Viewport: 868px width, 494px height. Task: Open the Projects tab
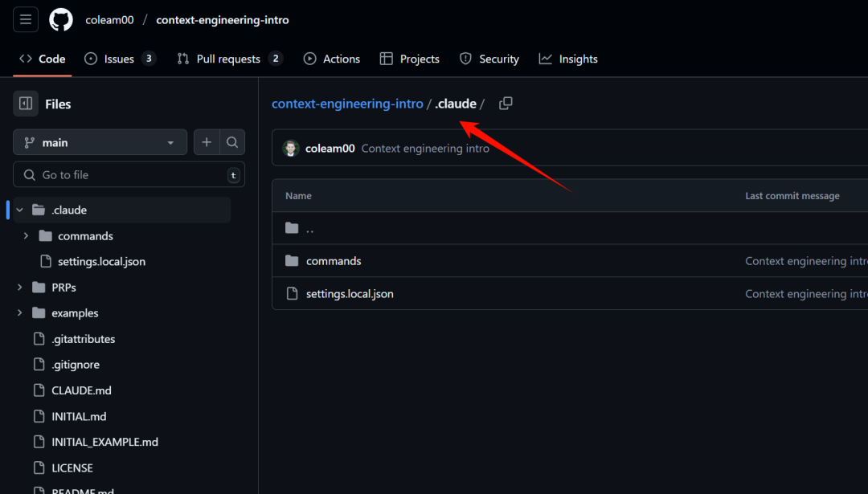(410, 59)
